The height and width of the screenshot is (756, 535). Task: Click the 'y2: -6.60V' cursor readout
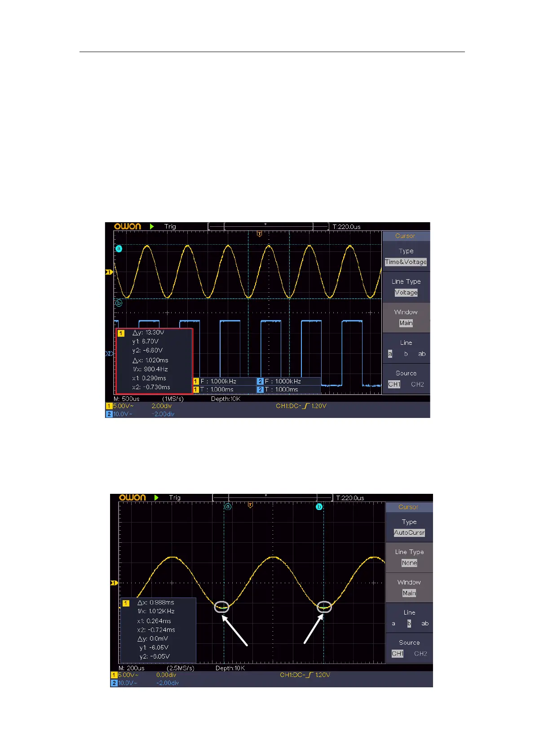pyautogui.click(x=147, y=350)
